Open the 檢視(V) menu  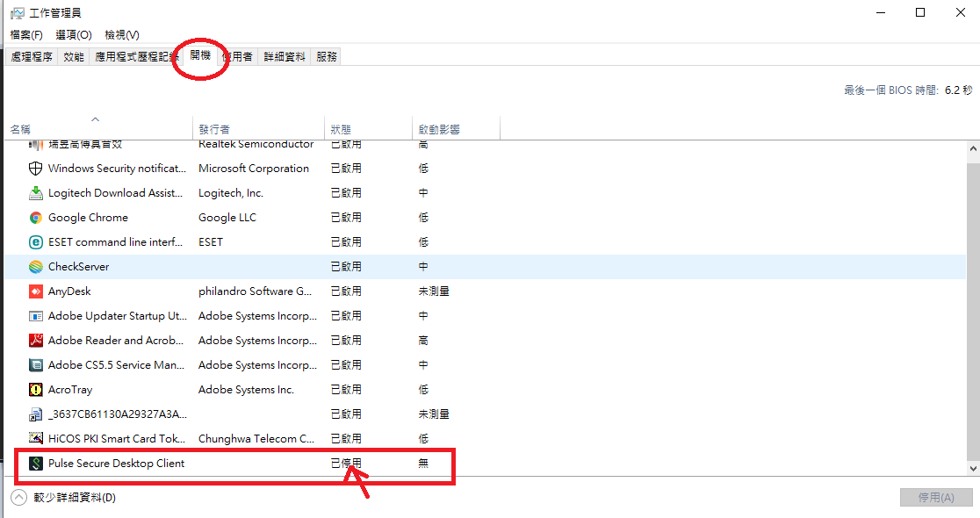tap(122, 35)
